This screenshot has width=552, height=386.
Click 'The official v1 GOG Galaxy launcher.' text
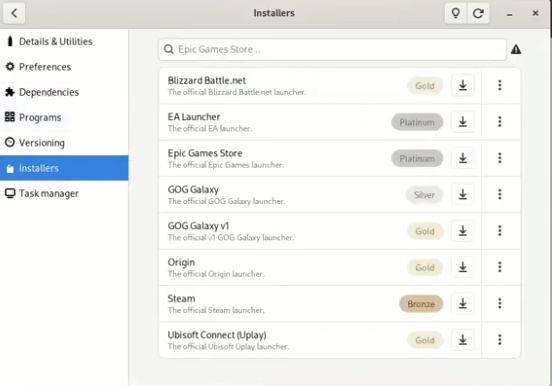(x=231, y=238)
